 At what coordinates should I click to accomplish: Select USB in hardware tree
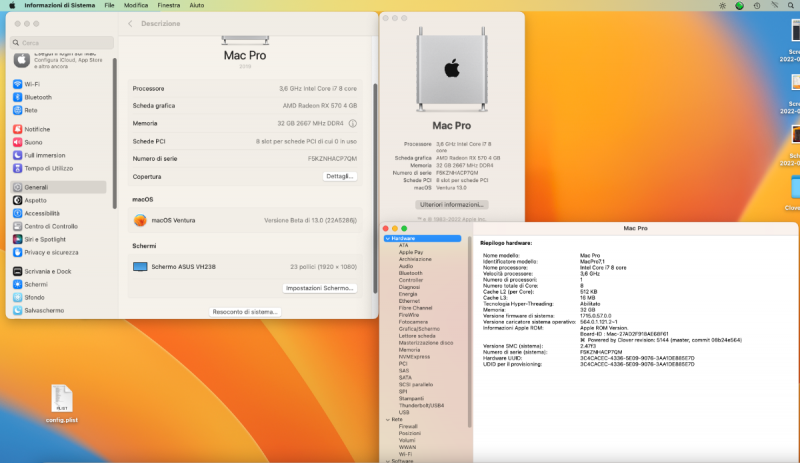(x=404, y=412)
